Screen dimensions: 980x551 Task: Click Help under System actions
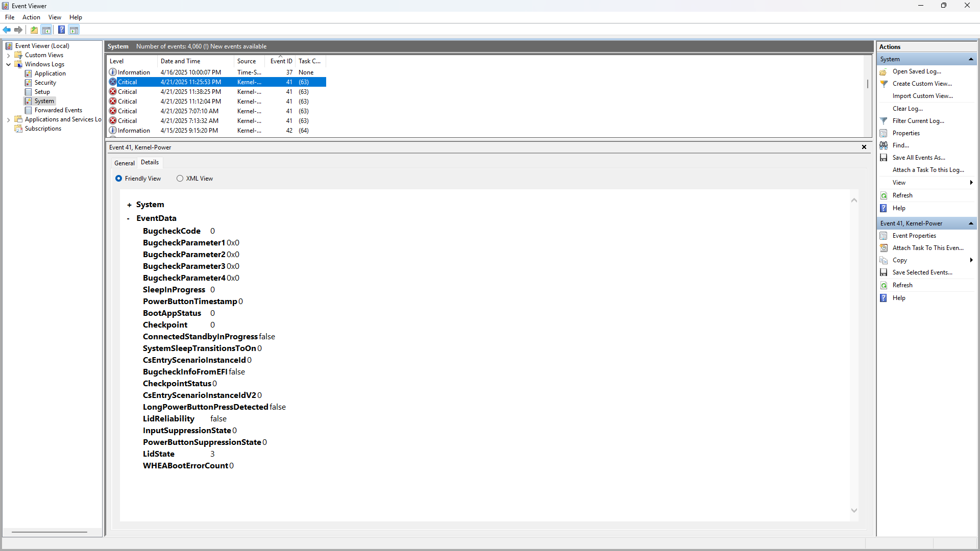tap(899, 209)
